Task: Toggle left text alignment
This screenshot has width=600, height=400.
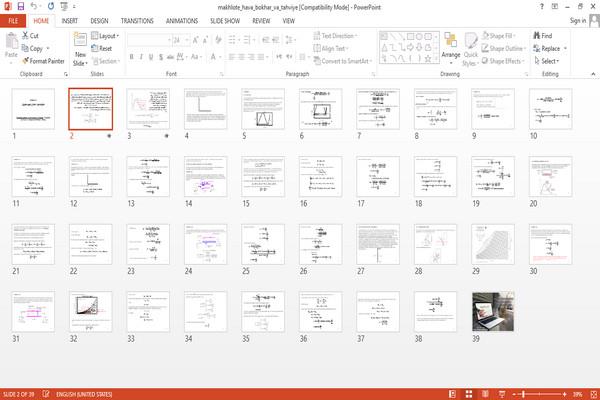Action: (x=232, y=57)
